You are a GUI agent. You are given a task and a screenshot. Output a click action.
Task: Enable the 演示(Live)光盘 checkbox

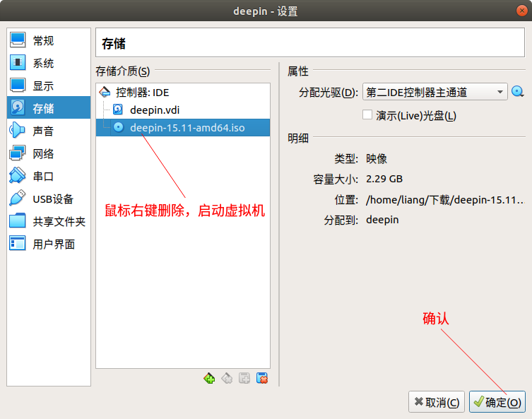coord(367,114)
